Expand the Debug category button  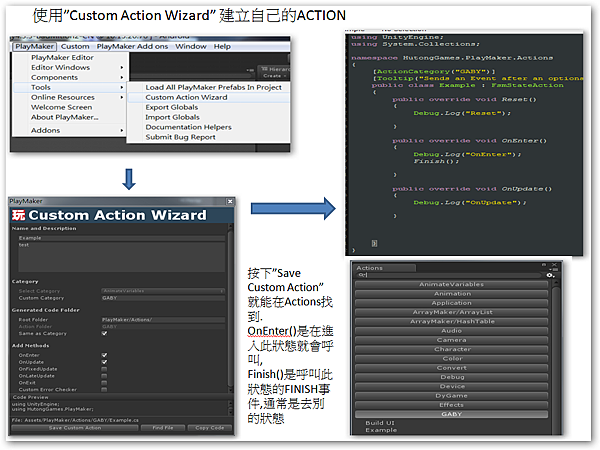(452, 377)
